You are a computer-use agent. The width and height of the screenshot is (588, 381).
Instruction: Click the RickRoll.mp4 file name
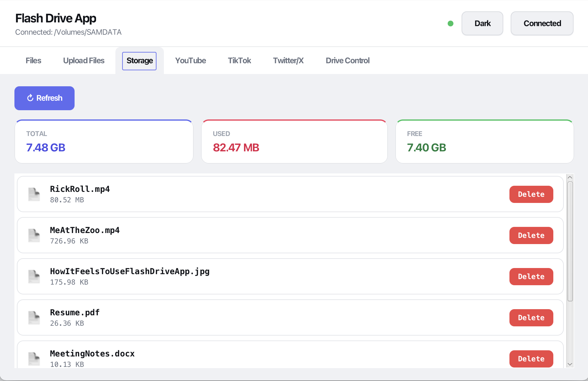80,189
